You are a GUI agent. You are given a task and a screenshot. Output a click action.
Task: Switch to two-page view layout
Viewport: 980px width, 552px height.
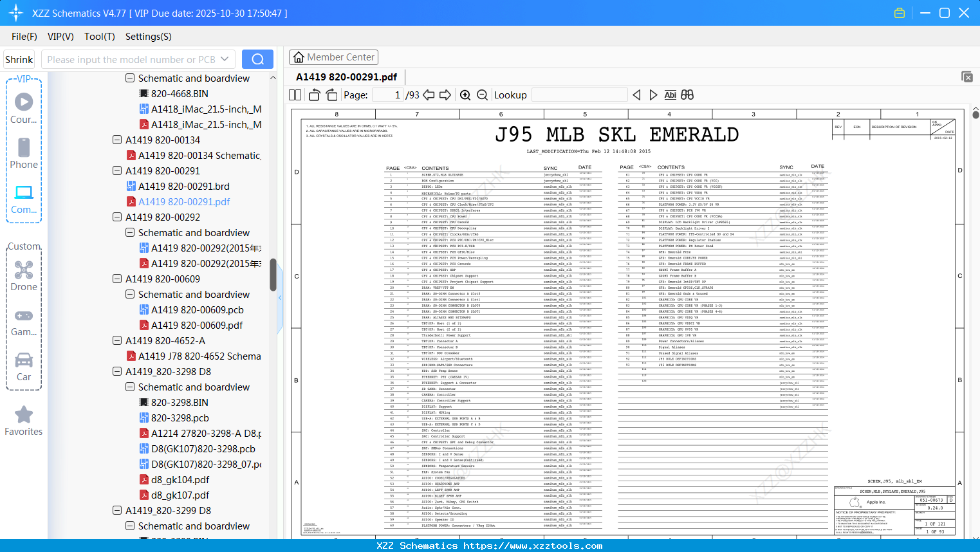[295, 95]
